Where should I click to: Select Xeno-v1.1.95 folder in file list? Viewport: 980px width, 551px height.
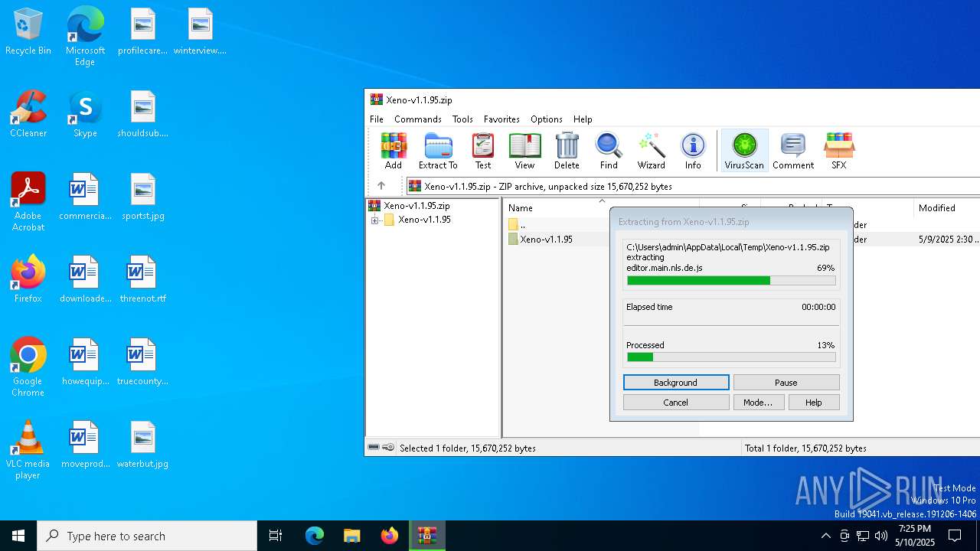541,240
